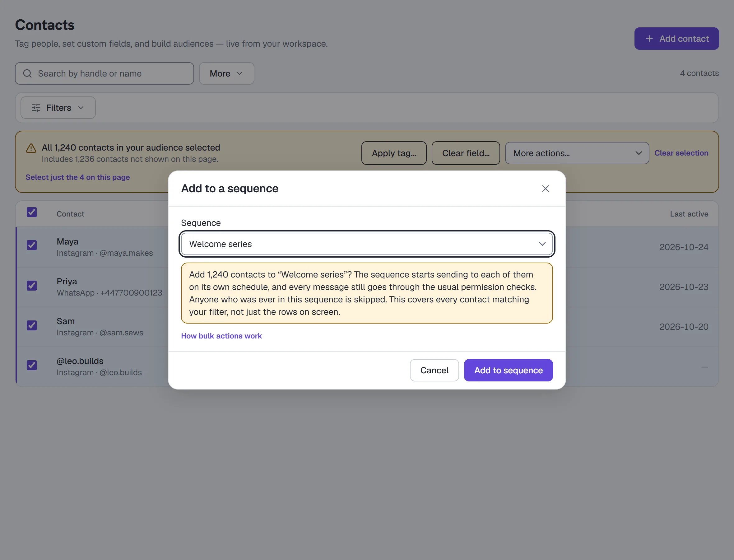The image size is (734, 560).
Task: Click the filter sliders icon
Action: click(x=36, y=108)
